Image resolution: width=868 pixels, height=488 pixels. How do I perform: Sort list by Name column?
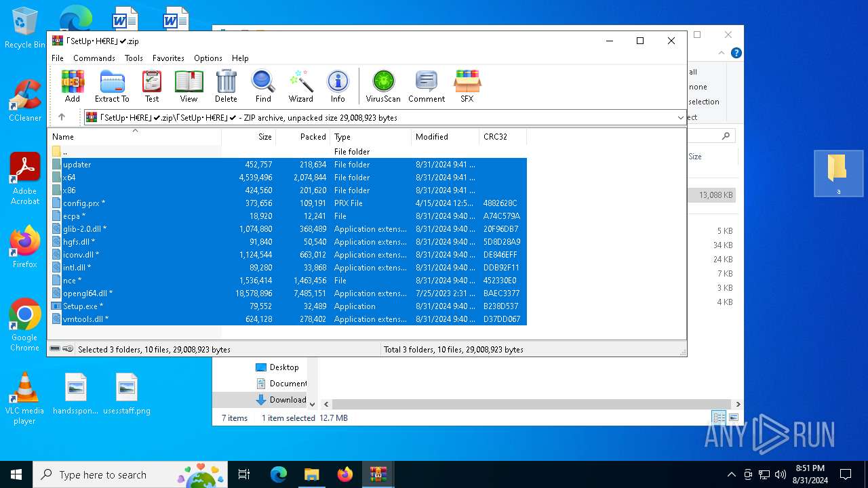click(x=134, y=137)
